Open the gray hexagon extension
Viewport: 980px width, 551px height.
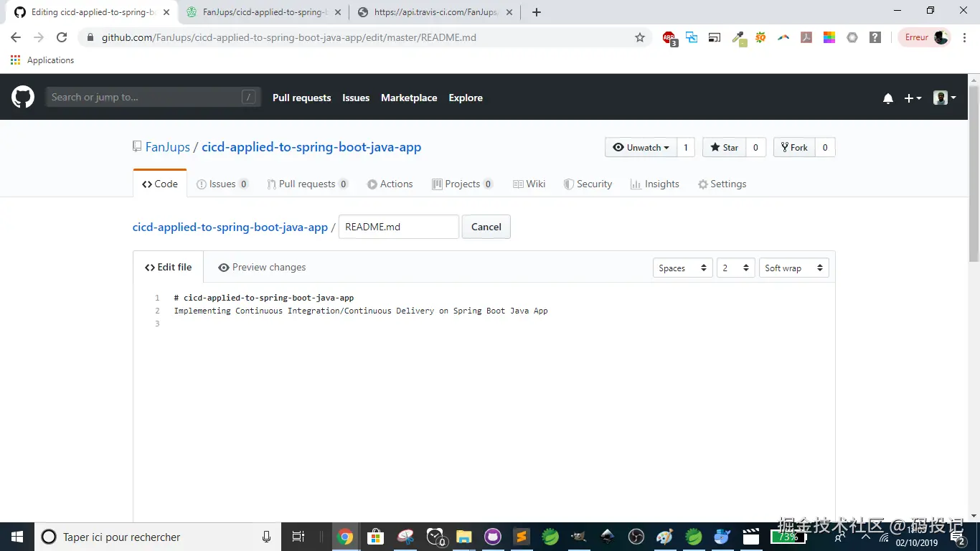[852, 37]
